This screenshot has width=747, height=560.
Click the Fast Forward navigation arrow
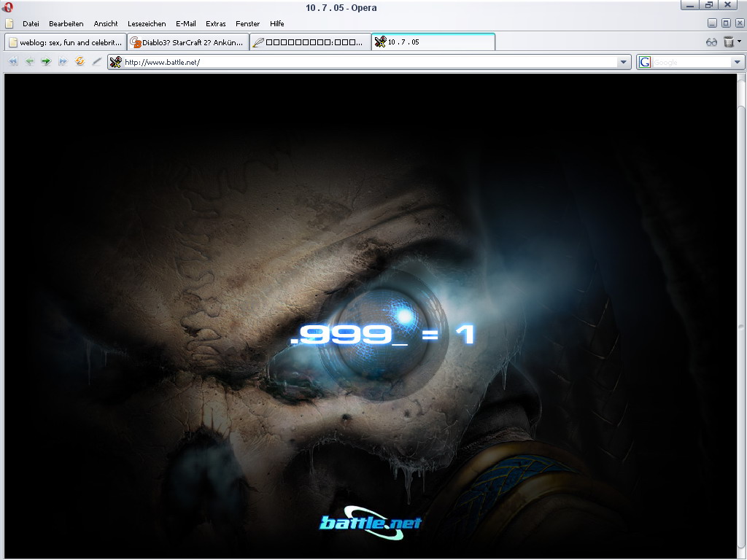tap(63, 61)
